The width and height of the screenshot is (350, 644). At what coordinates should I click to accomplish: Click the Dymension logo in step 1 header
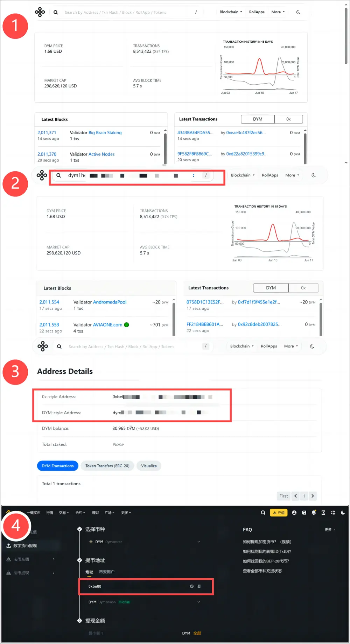40,12
